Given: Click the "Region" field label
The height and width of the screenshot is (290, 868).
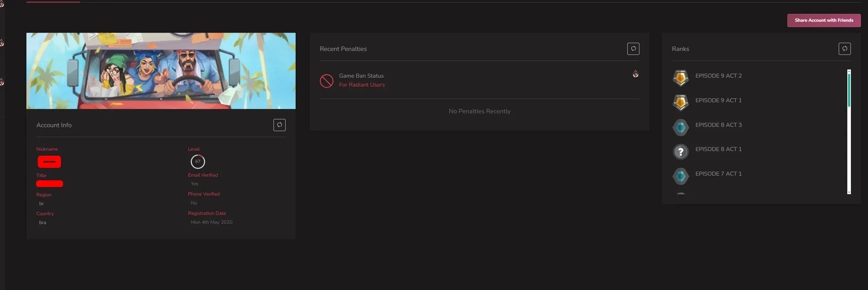Looking at the screenshot, I should coord(44,195).
